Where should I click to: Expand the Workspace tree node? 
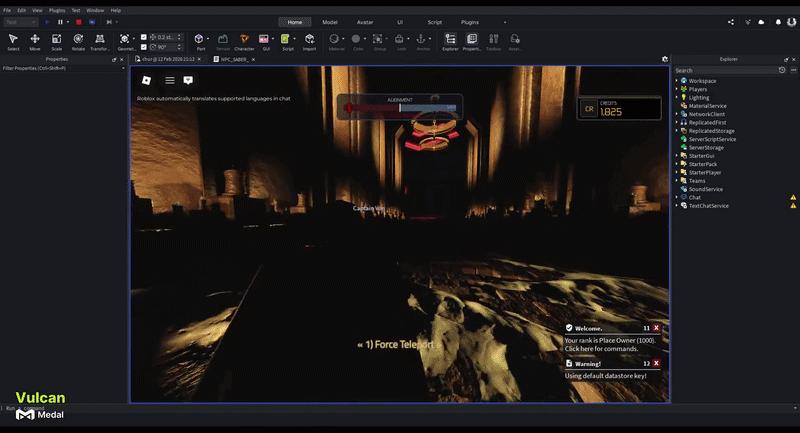[676, 80]
